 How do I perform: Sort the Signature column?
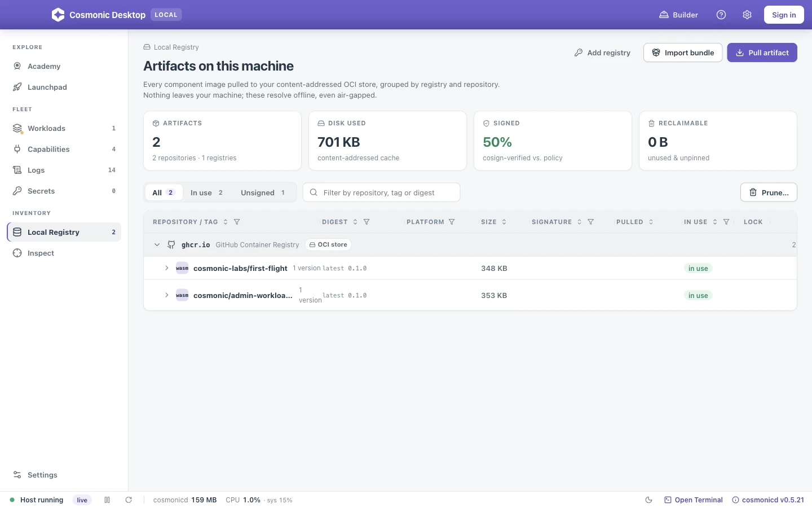click(x=579, y=222)
